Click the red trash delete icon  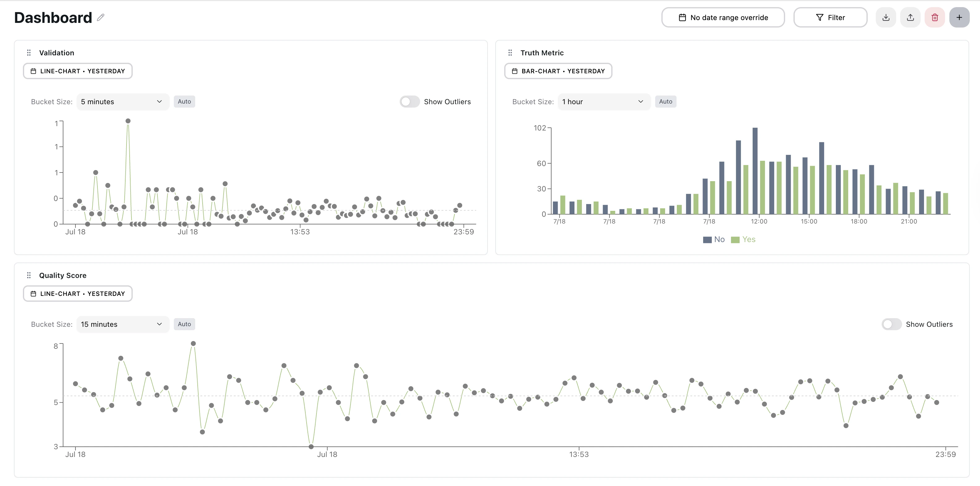click(x=935, y=17)
